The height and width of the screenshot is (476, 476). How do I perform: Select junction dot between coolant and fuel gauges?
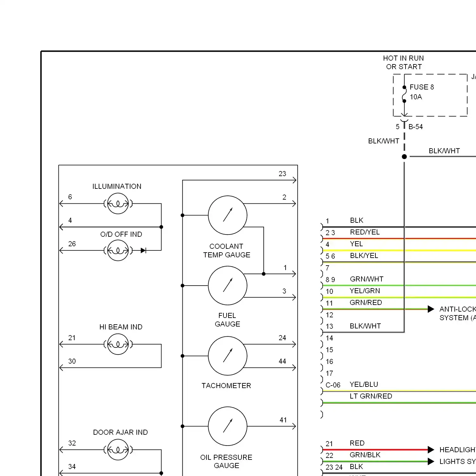click(264, 274)
